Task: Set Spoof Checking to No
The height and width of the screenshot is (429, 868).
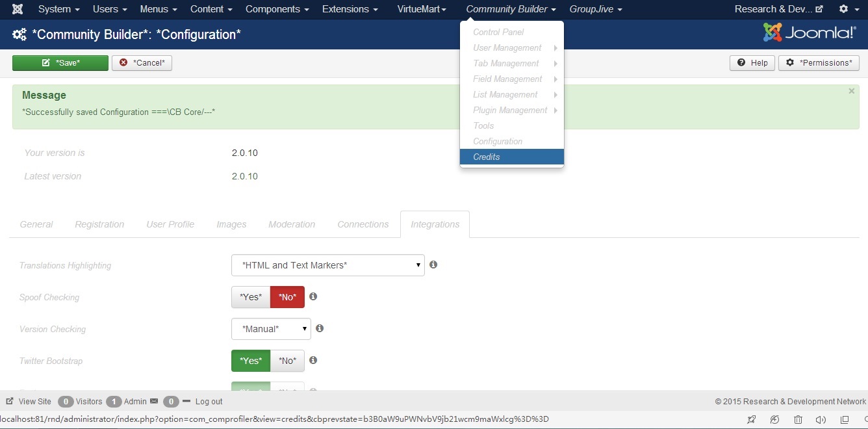Action: pyautogui.click(x=287, y=297)
